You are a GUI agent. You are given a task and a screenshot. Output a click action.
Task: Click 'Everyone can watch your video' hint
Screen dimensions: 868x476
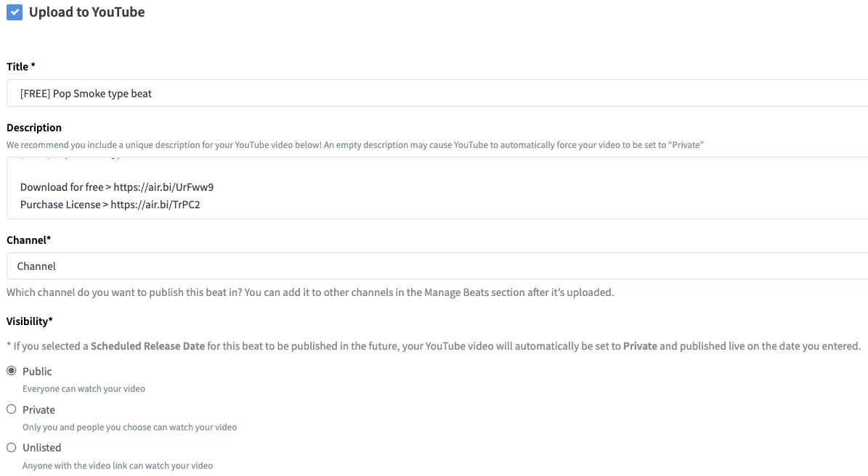click(x=84, y=389)
